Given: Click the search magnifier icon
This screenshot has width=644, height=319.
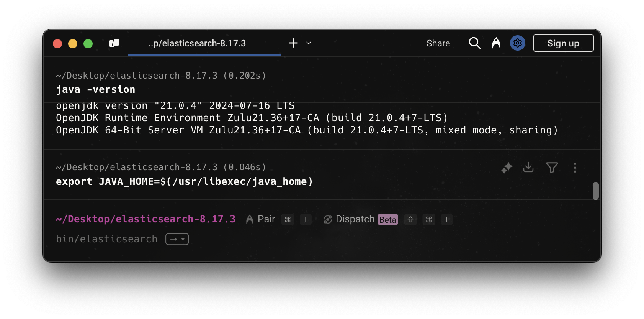Looking at the screenshot, I should (474, 43).
